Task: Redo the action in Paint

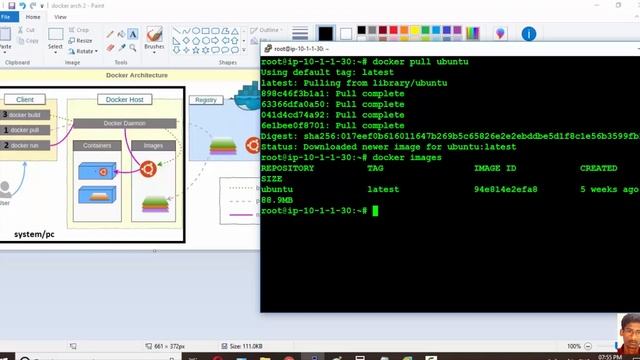Action: click(33, 6)
